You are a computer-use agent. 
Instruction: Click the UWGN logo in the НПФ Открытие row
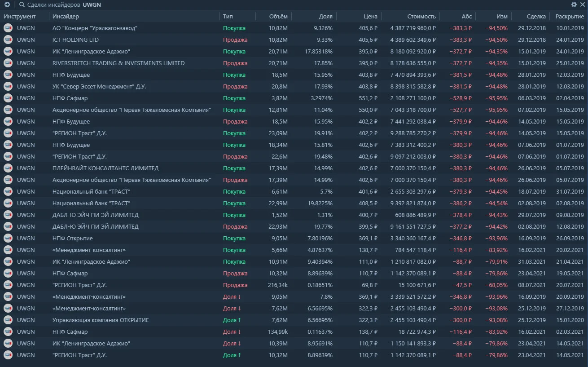pyautogui.click(x=8, y=238)
